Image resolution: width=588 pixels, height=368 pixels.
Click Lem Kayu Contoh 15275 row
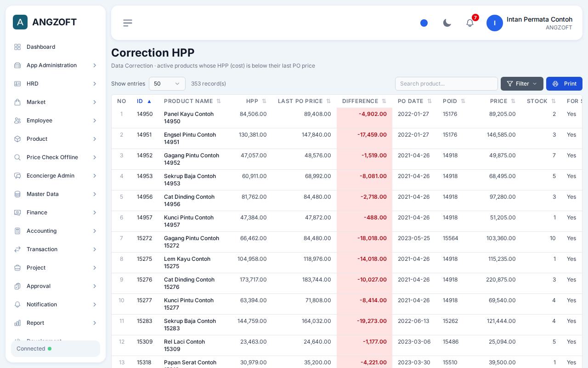pyautogui.click(x=346, y=263)
